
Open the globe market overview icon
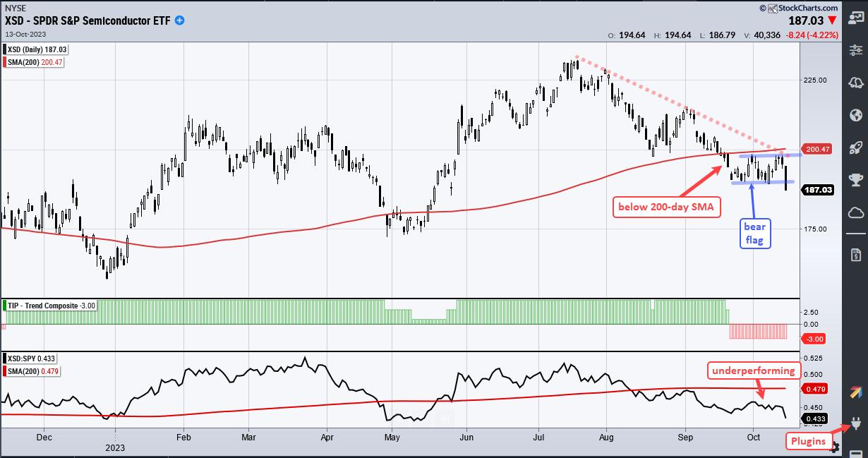[855, 114]
